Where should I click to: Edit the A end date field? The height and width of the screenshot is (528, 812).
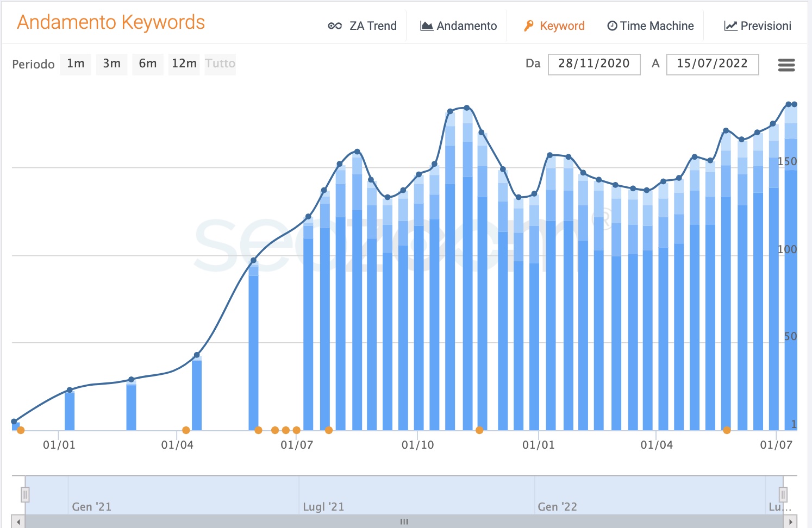coord(713,64)
